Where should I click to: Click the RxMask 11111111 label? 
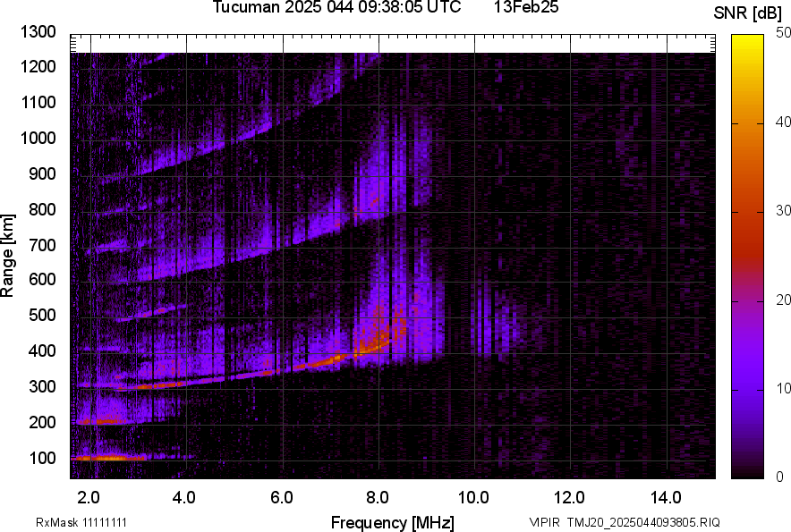(x=87, y=522)
